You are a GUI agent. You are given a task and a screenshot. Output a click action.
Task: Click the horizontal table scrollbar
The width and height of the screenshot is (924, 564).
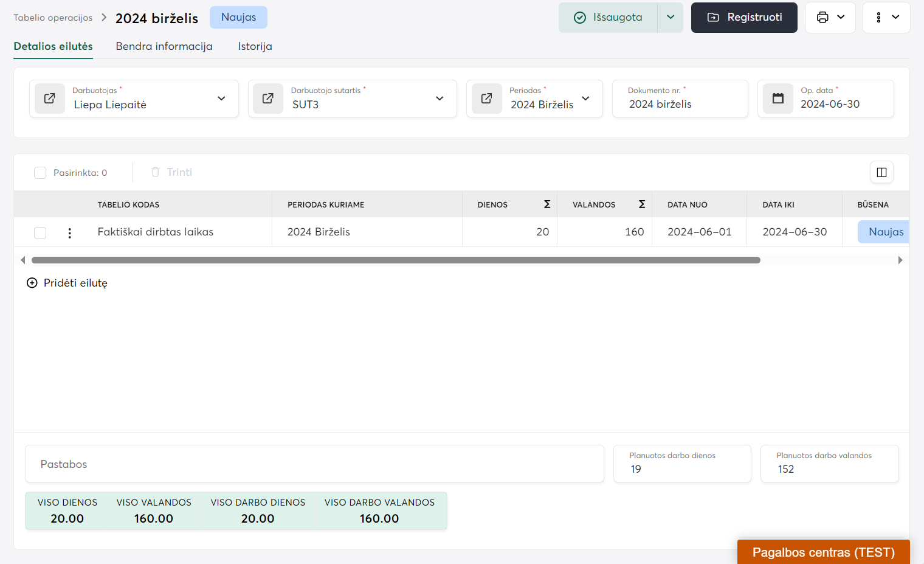tap(395, 260)
